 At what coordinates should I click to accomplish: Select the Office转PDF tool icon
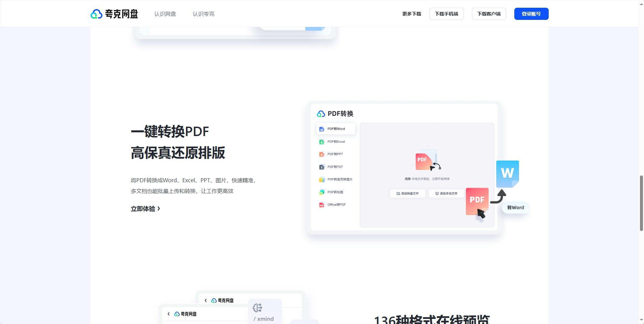point(322,204)
